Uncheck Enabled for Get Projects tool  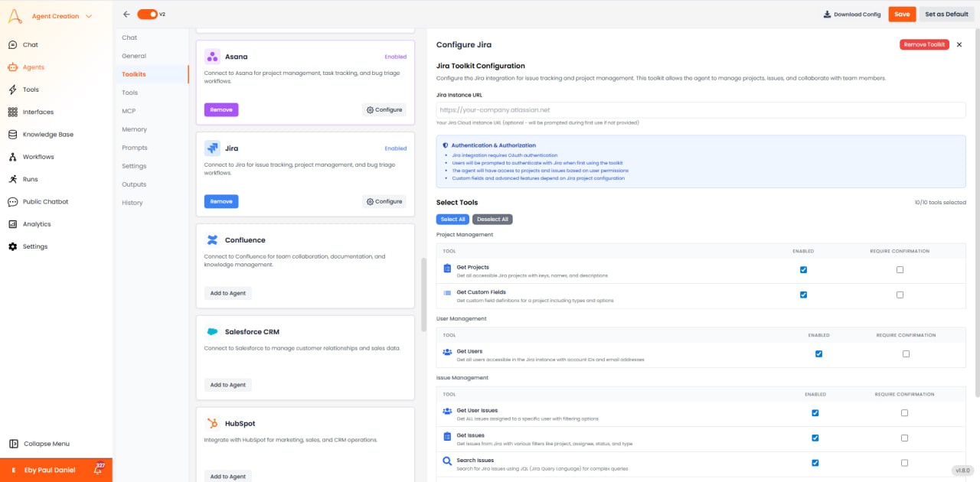pyautogui.click(x=803, y=269)
